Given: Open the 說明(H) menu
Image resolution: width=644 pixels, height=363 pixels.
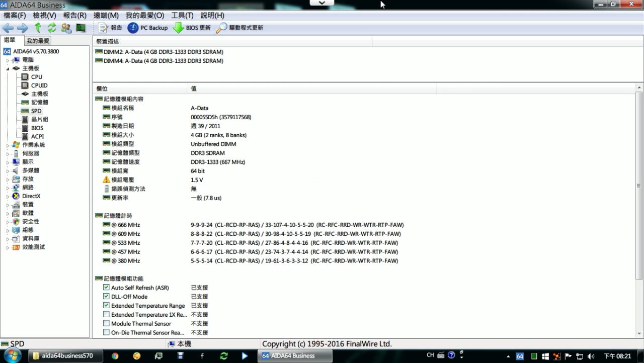Looking at the screenshot, I should point(212,16).
